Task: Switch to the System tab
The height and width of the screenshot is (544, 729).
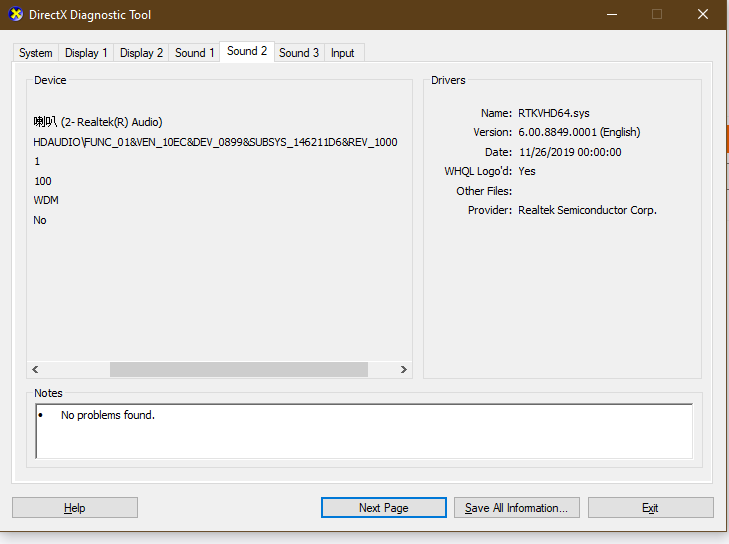Action: 35,53
